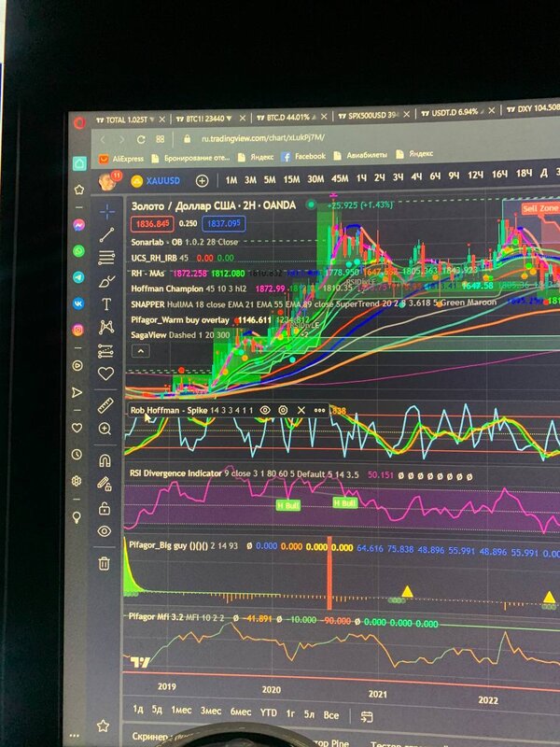The height and width of the screenshot is (747, 560).
Task: Toggle the Magnet mode tool
Action: [105, 460]
